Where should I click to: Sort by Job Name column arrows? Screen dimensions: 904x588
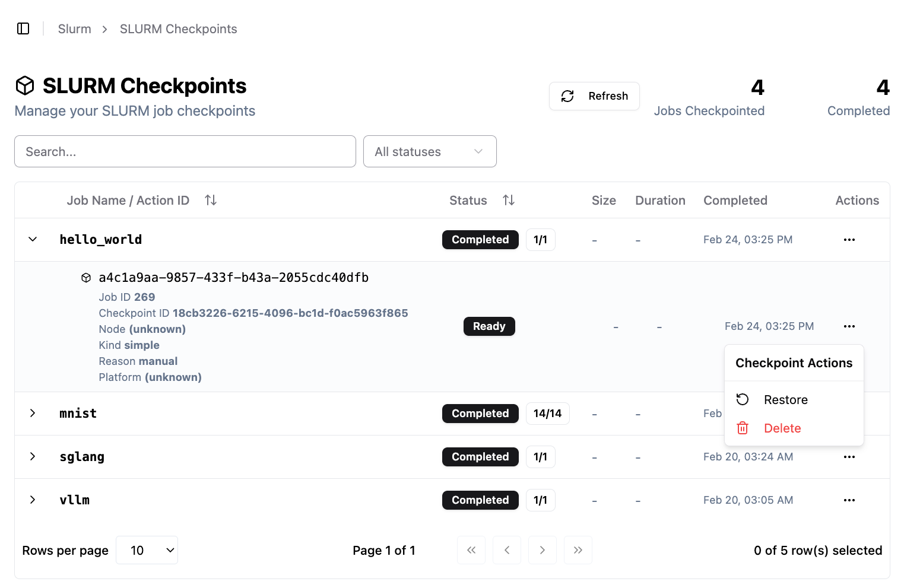(211, 201)
